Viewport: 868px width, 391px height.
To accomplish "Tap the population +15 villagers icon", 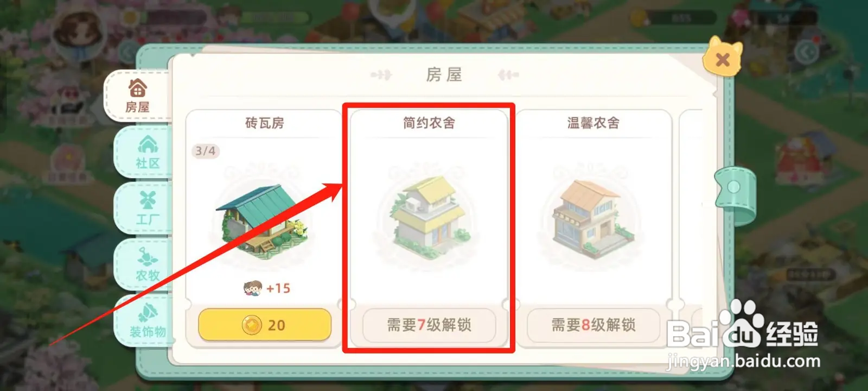I will tap(253, 288).
